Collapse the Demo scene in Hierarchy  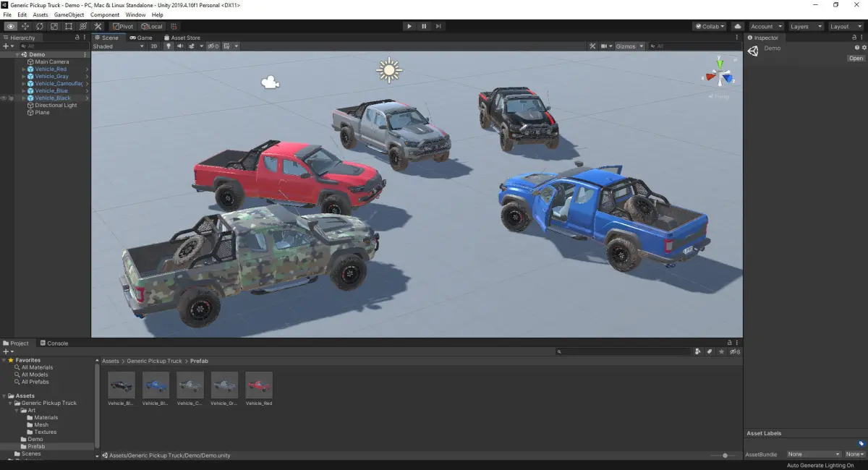[17, 54]
